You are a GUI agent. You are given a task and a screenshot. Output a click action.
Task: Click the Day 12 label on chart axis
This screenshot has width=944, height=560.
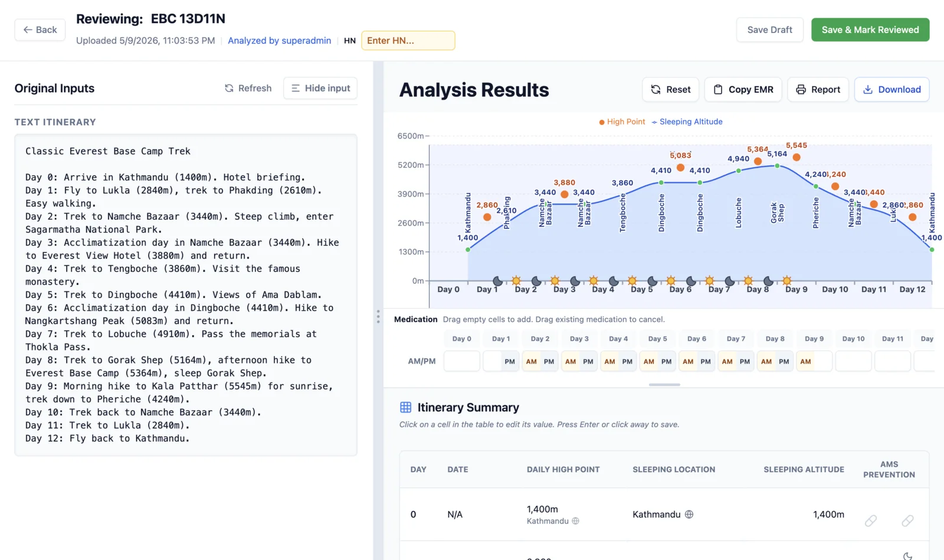tap(912, 289)
